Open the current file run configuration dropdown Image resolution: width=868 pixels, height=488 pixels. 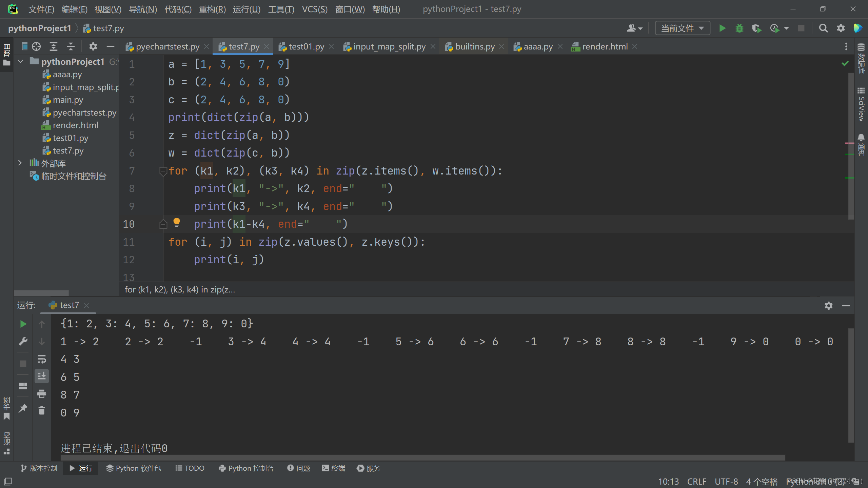[683, 28]
